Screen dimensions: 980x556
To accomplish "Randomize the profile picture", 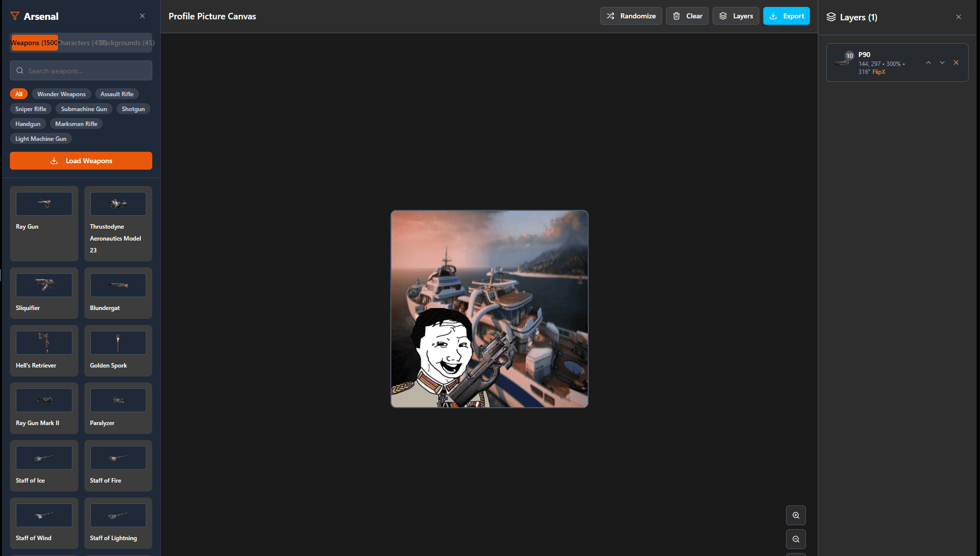I will (x=631, y=16).
